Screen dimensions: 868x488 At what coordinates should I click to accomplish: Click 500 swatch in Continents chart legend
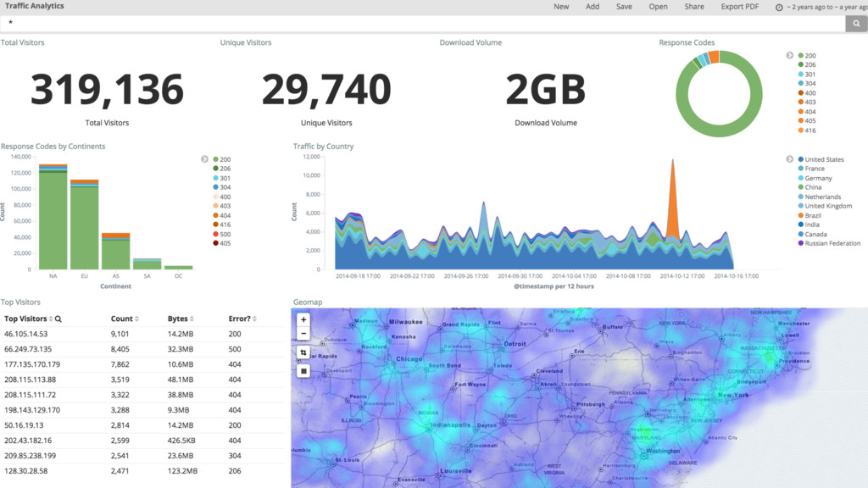215,234
